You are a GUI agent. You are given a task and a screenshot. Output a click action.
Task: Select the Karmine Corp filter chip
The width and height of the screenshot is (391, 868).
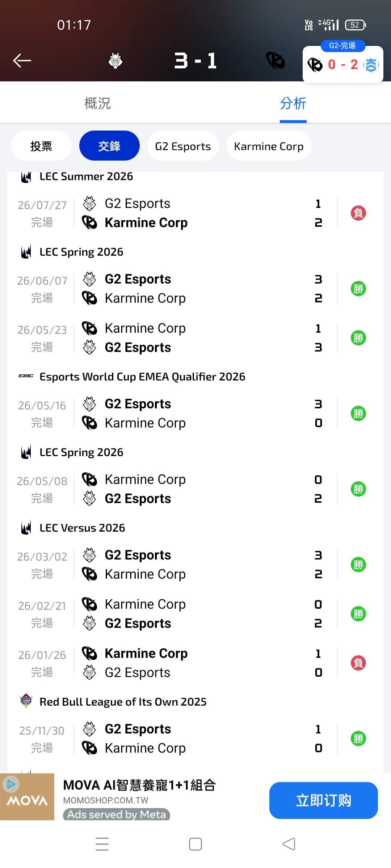tap(269, 146)
